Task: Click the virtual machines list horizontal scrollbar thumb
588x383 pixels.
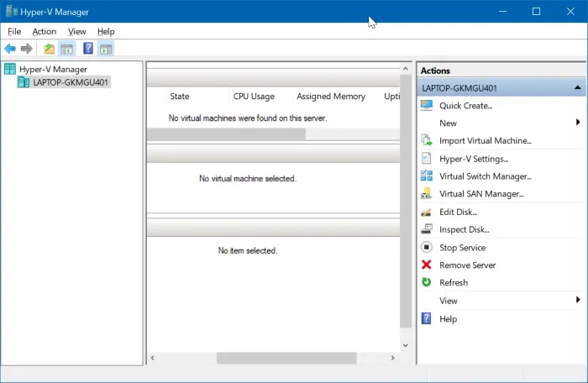Action: click(x=226, y=134)
